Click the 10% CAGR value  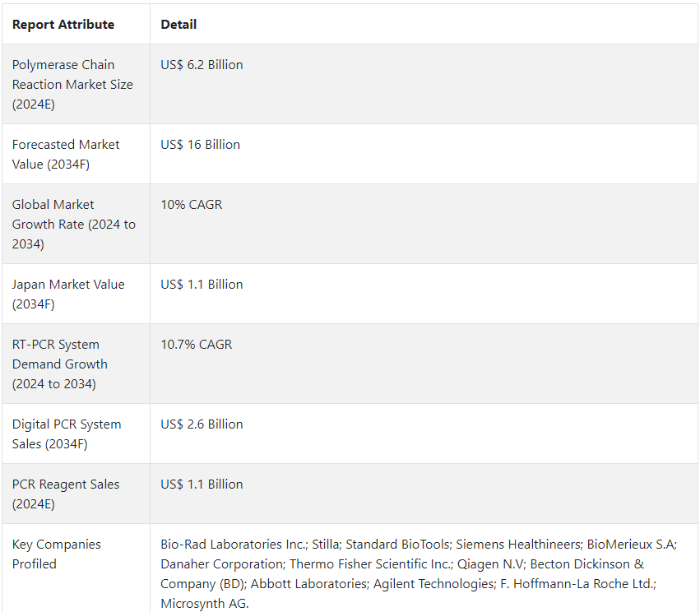pos(191,205)
